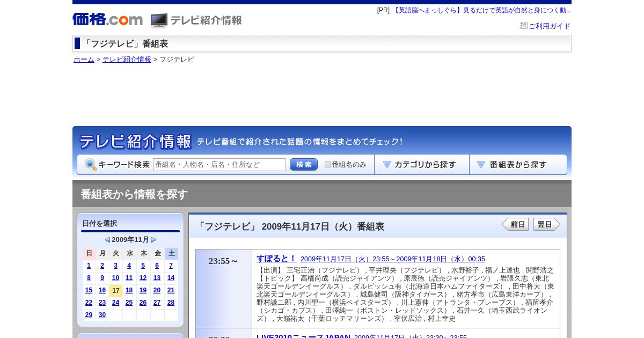Select November 28 in calendar

pos(171,303)
